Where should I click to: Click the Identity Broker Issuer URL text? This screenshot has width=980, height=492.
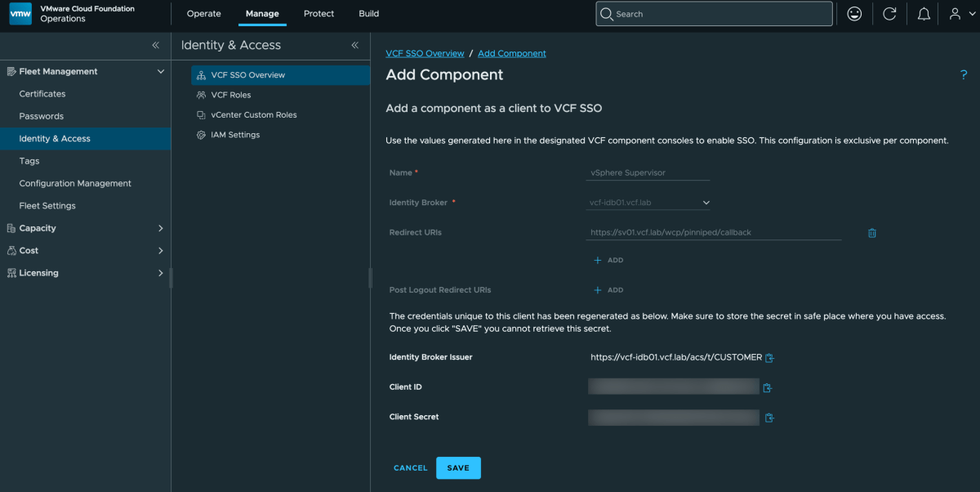click(x=676, y=358)
